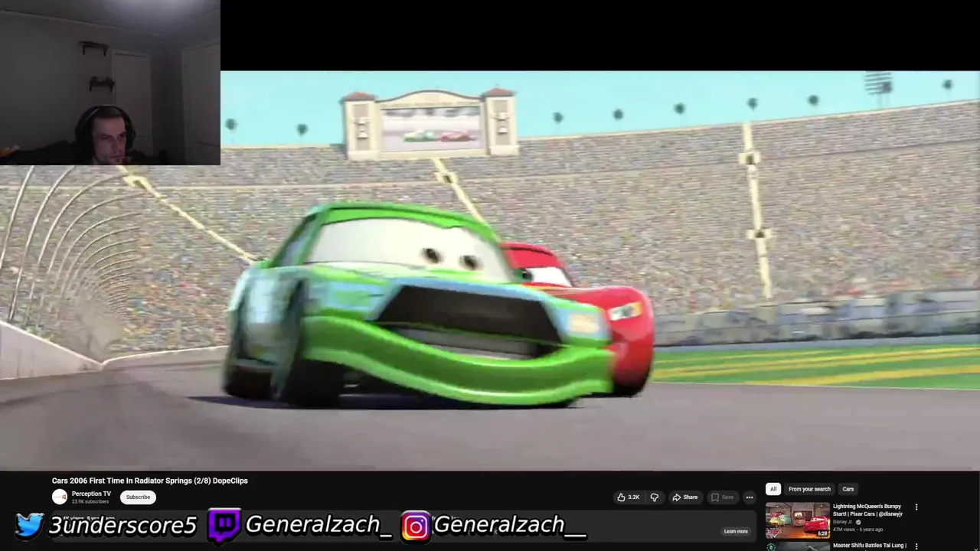Open Lightning McQueen's Bumpy Start video thumbnail
The width and height of the screenshot is (980, 551).
[x=798, y=520]
